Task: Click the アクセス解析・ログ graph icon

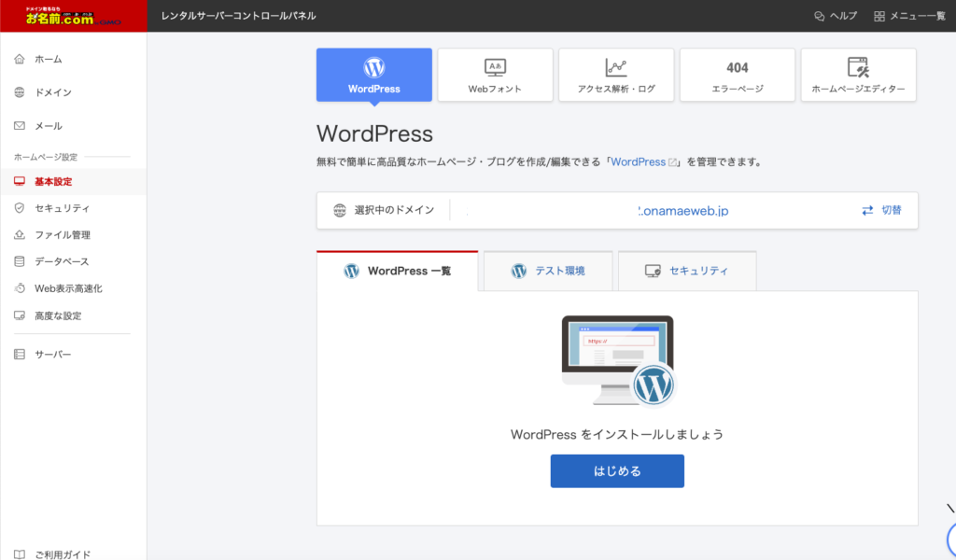Action: click(616, 67)
